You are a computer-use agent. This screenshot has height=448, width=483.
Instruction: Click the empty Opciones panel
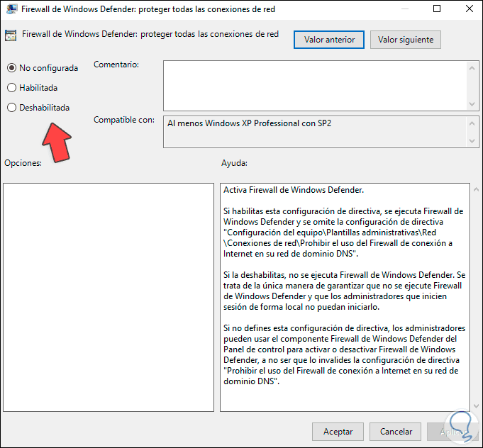109,297
